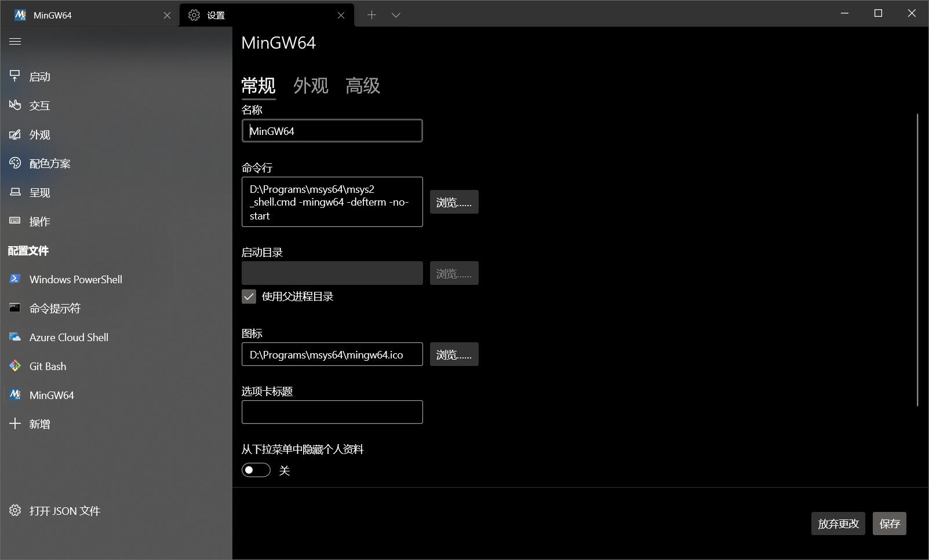Toggle the hamburger navigation menu

click(x=15, y=41)
